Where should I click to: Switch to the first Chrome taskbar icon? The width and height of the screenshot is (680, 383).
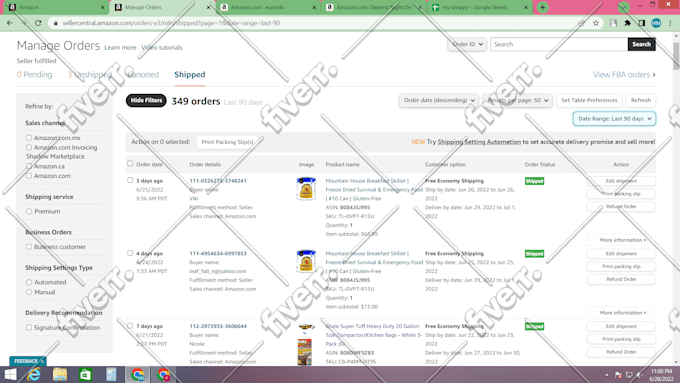tap(137, 374)
